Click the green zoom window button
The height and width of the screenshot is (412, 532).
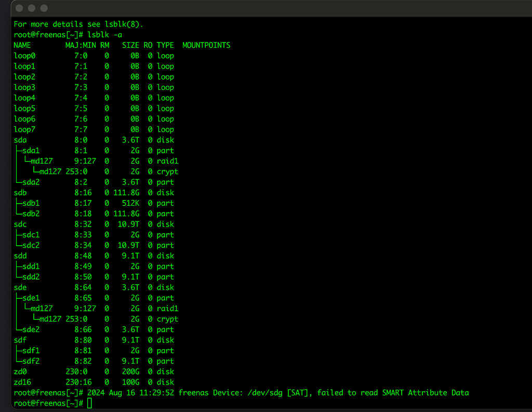(44, 8)
